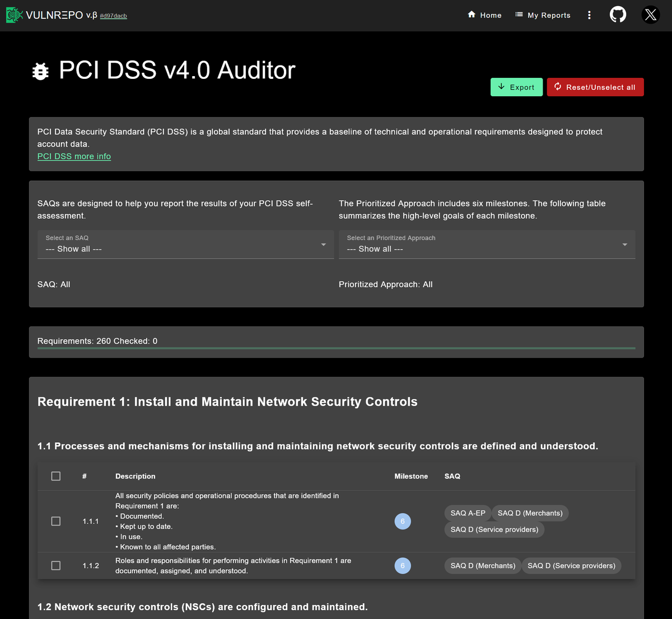
Task: Click the bug icon beside PCI DSS title
Action: tap(40, 71)
